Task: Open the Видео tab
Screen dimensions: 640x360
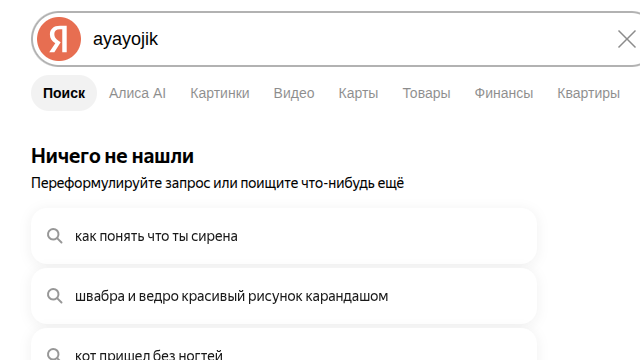Action: point(294,93)
